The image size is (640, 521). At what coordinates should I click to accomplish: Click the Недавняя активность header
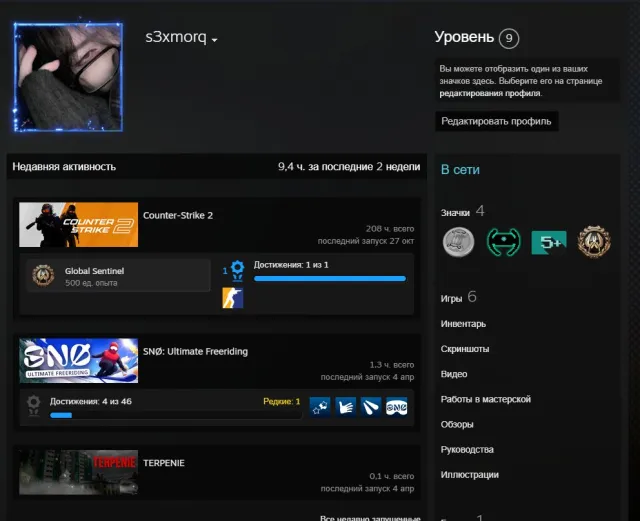pos(64,167)
